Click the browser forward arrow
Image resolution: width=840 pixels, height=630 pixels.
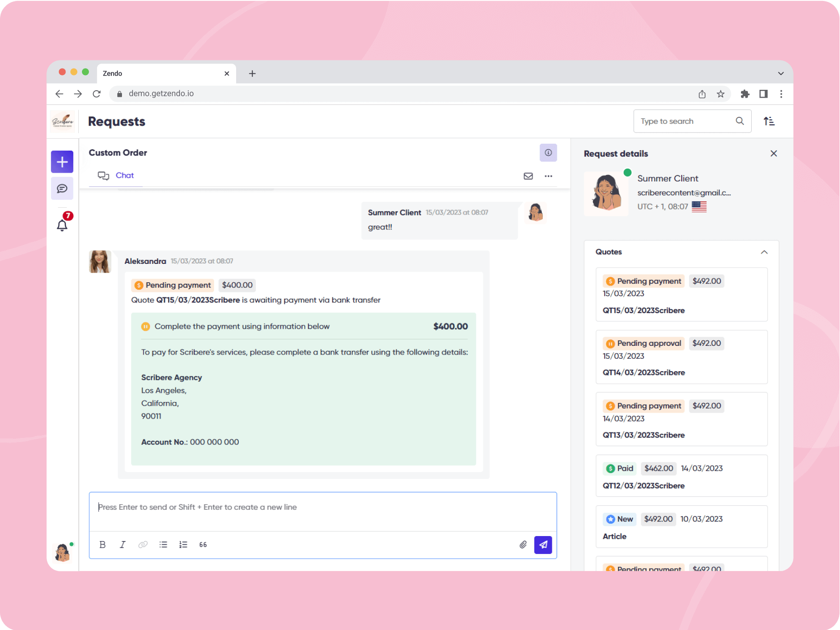coord(78,94)
